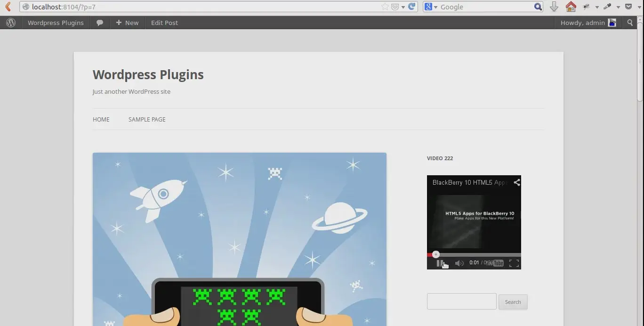Click the space invaders featured image

[240, 239]
